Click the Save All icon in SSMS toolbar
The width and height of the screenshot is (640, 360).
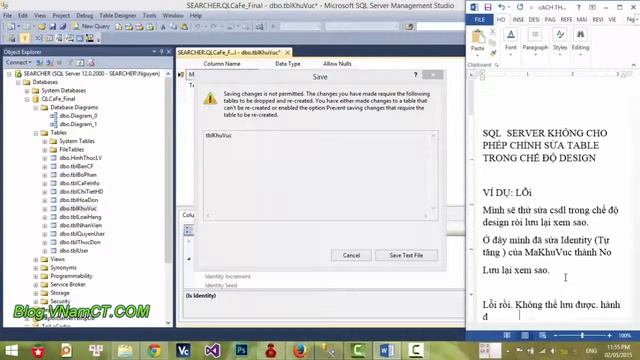click(62, 27)
